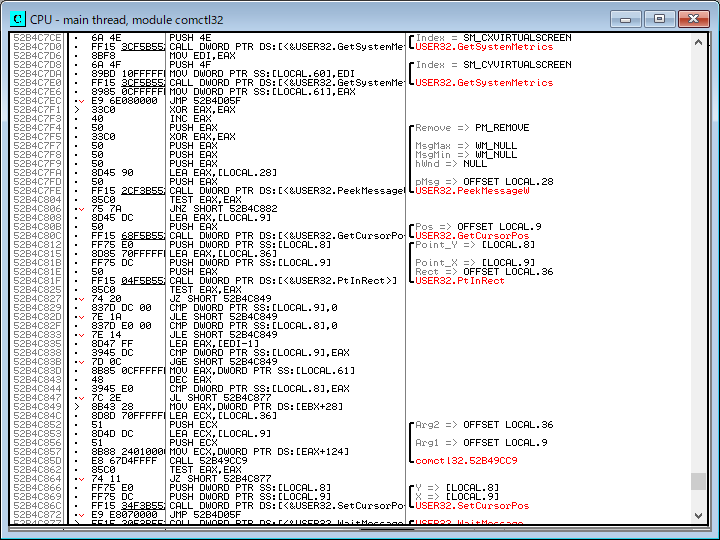This screenshot has height=540, width=720.
Task: Select JL SHORT 52B4C877 instruction
Action: click(x=220, y=398)
